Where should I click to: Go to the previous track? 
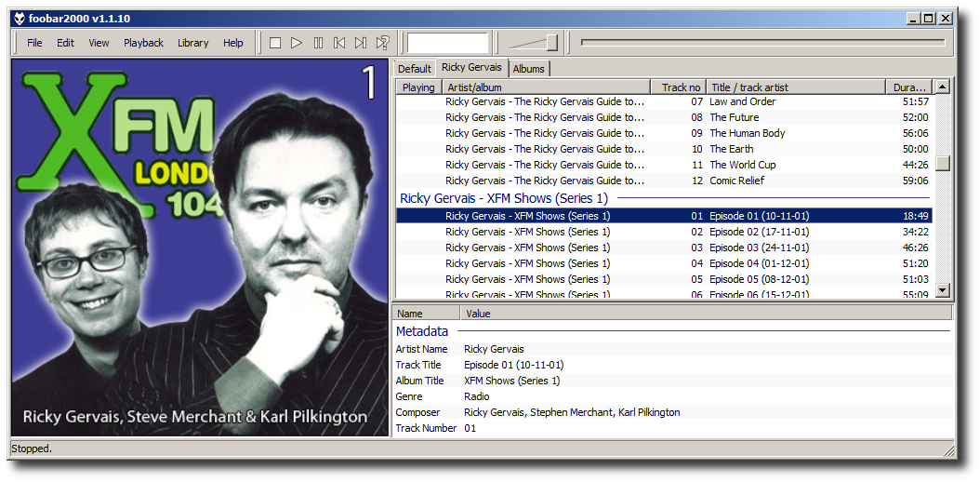339,43
